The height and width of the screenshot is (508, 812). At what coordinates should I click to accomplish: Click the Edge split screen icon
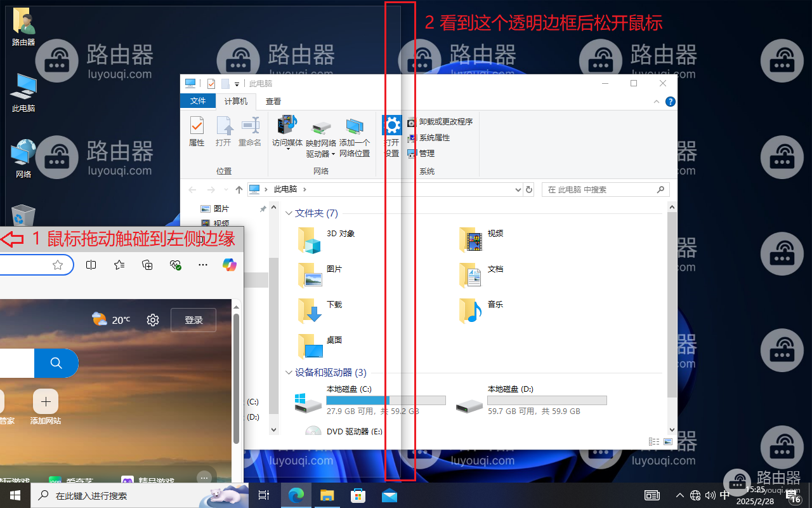(x=91, y=265)
